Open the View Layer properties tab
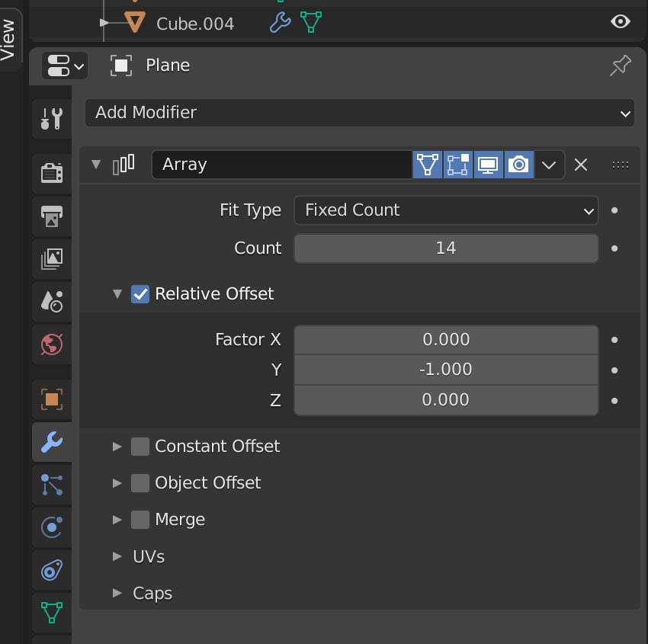The image size is (648, 644). click(x=52, y=259)
